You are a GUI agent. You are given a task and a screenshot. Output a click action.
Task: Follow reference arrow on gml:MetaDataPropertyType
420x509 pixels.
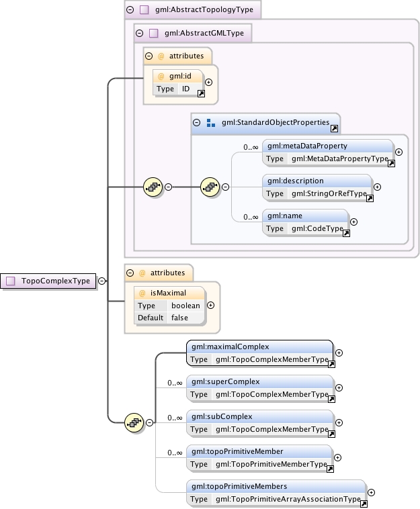[391, 164]
